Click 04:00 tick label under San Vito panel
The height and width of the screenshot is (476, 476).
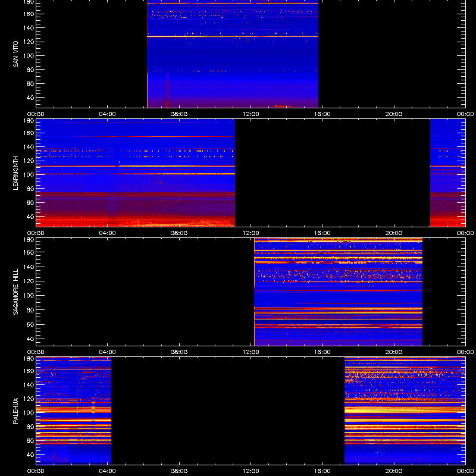(x=108, y=114)
